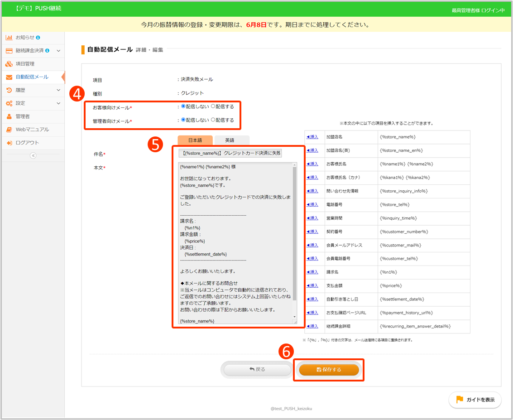Insert 会員メールアドレス via its 挿入 link
This screenshot has height=420, width=513.
pos(312,245)
